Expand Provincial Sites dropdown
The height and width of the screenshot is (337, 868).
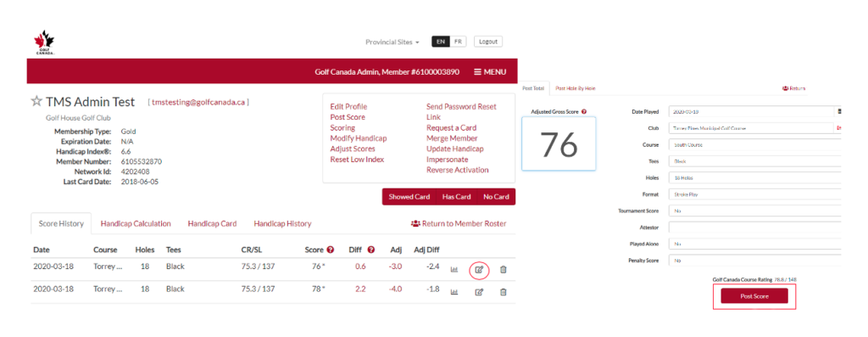pyautogui.click(x=392, y=42)
